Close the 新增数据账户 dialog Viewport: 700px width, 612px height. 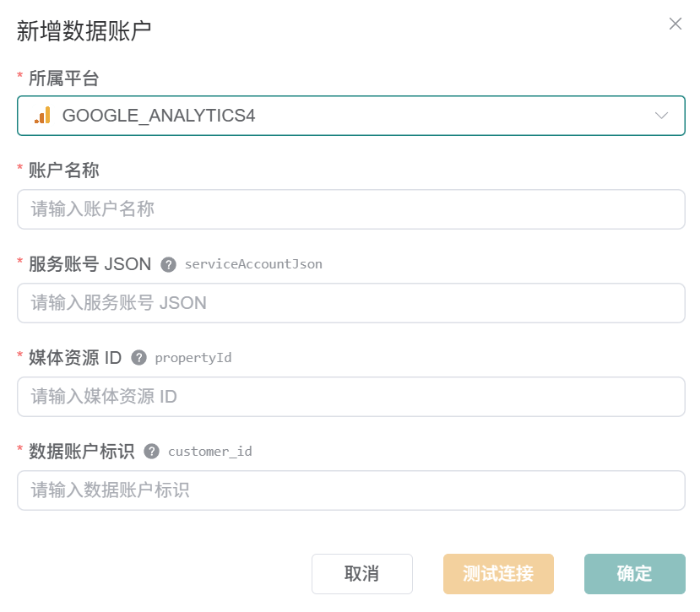tap(675, 24)
